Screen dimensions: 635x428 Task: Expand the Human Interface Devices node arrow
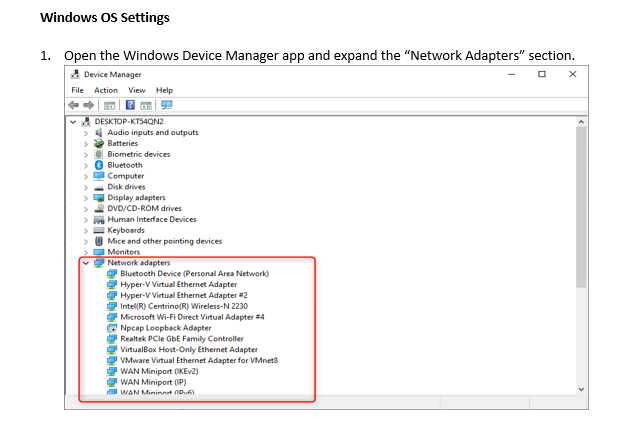(85, 220)
